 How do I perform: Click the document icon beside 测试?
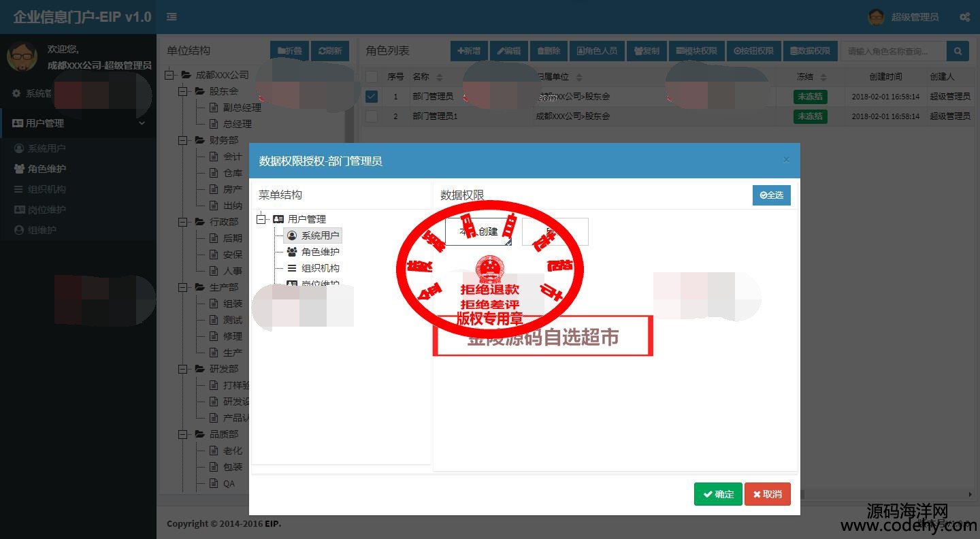(214, 320)
